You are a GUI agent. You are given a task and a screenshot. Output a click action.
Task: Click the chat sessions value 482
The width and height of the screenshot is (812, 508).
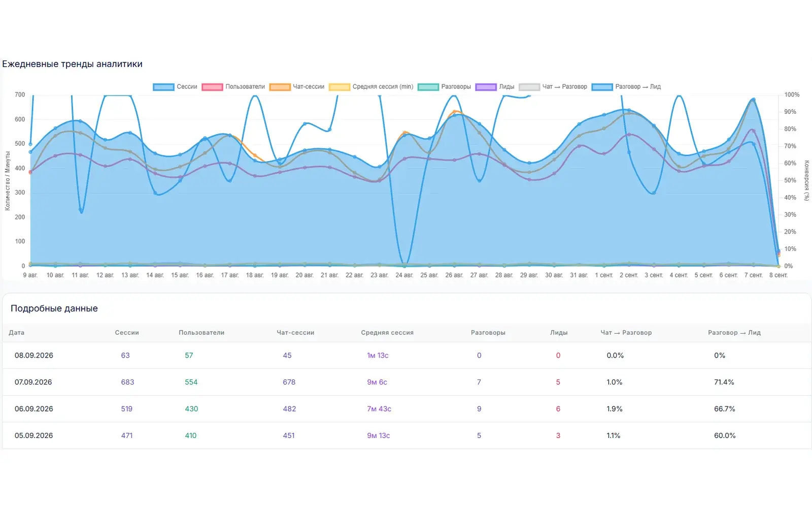tap(289, 409)
